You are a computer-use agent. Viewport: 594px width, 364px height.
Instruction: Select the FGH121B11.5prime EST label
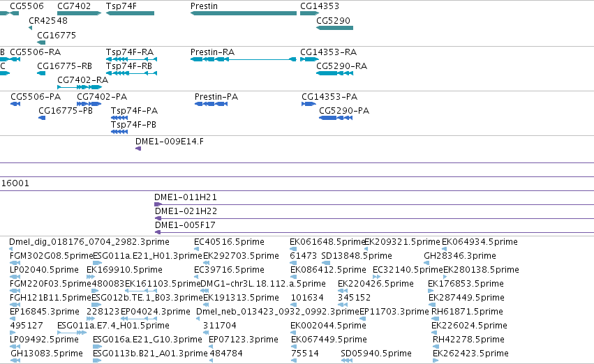pos(50,298)
